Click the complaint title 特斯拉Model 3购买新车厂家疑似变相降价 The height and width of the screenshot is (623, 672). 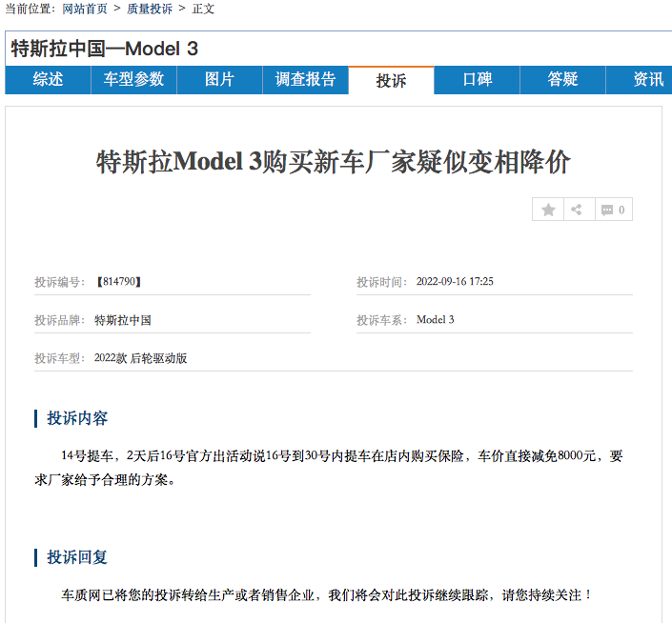[333, 162]
